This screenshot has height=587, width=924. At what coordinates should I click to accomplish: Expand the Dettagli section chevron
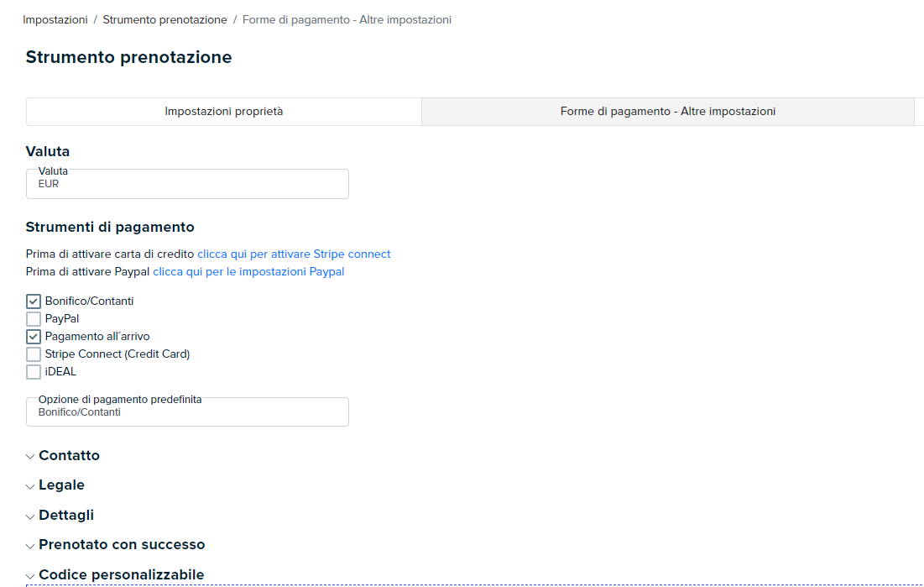[30, 516]
